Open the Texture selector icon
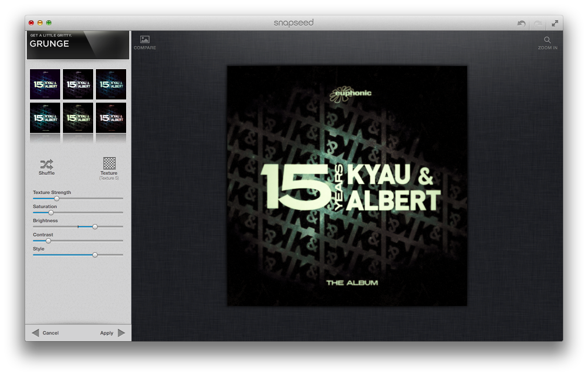This screenshot has height=376, width=588. (109, 163)
